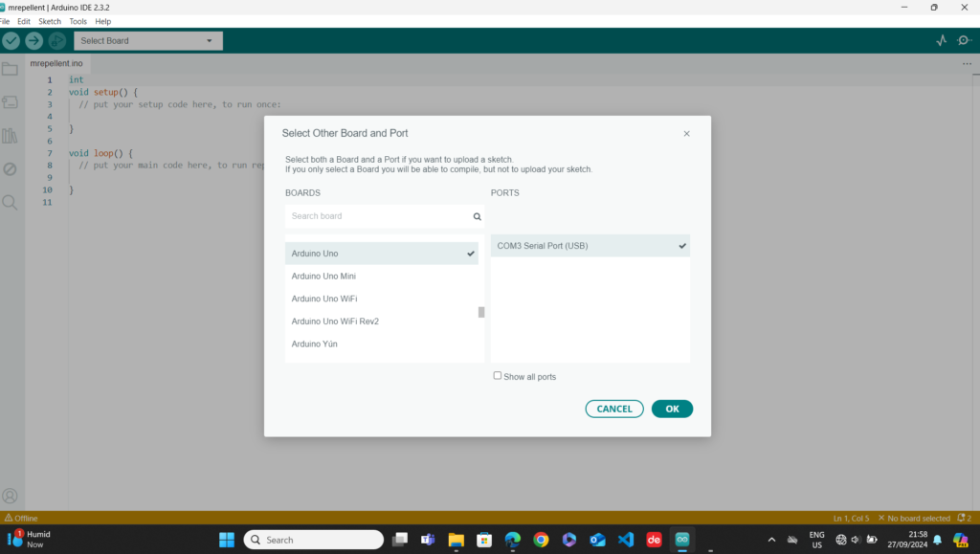Open the Help menu

(x=103, y=21)
